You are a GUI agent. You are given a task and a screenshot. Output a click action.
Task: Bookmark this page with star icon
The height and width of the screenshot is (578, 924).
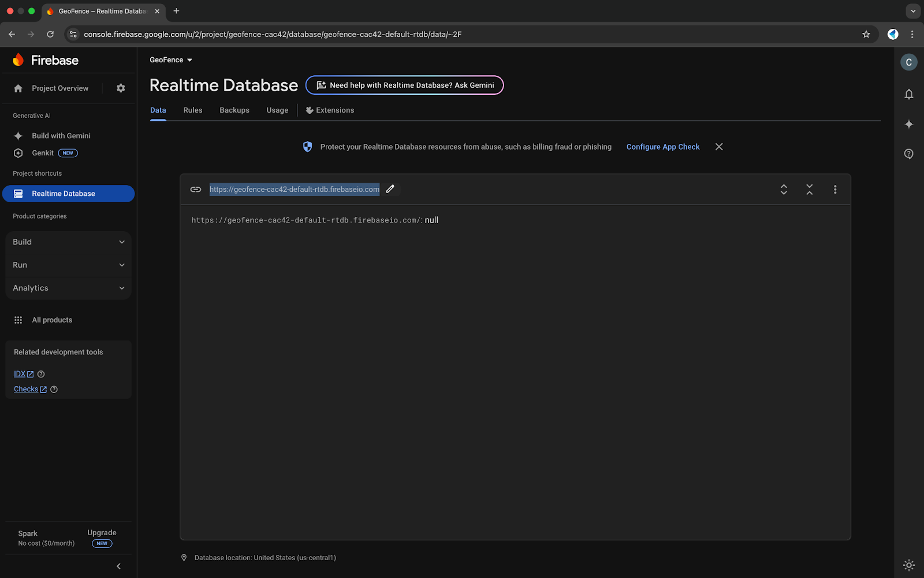click(866, 35)
